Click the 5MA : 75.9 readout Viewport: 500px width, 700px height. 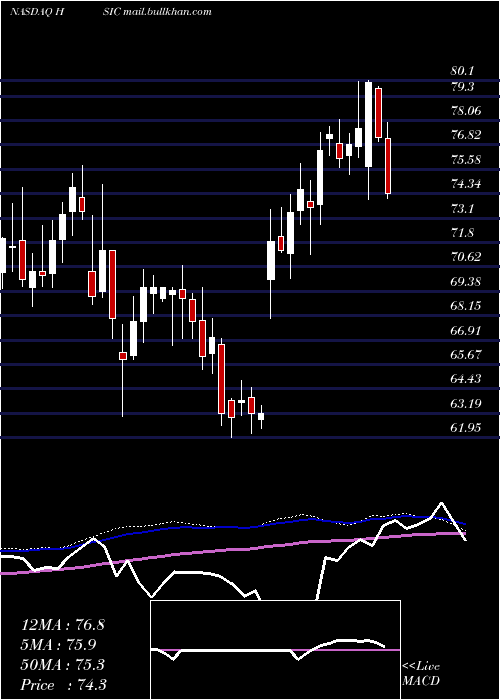58,645
